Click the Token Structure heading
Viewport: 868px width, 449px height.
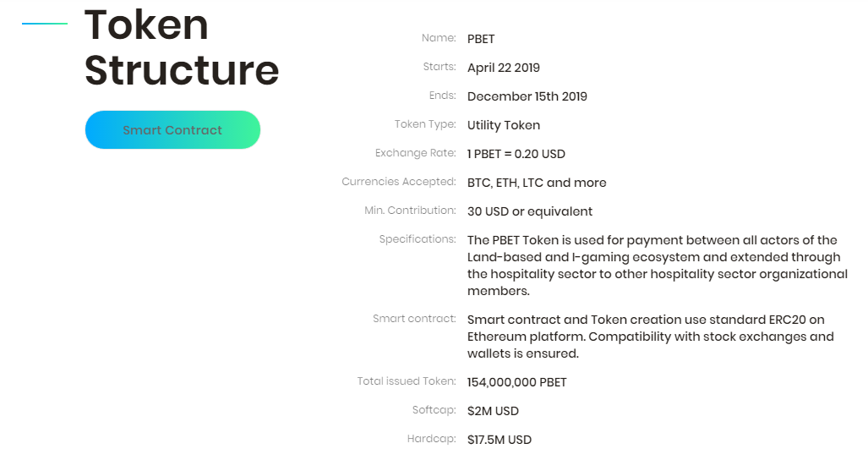point(182,47)
